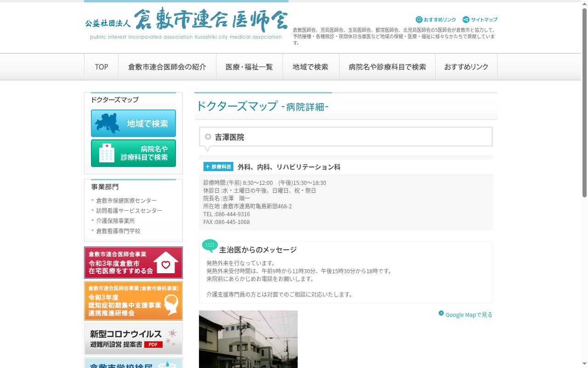Click the clinic building photo
Viewport: 588px width, 368px height.
tap(248, 339)
